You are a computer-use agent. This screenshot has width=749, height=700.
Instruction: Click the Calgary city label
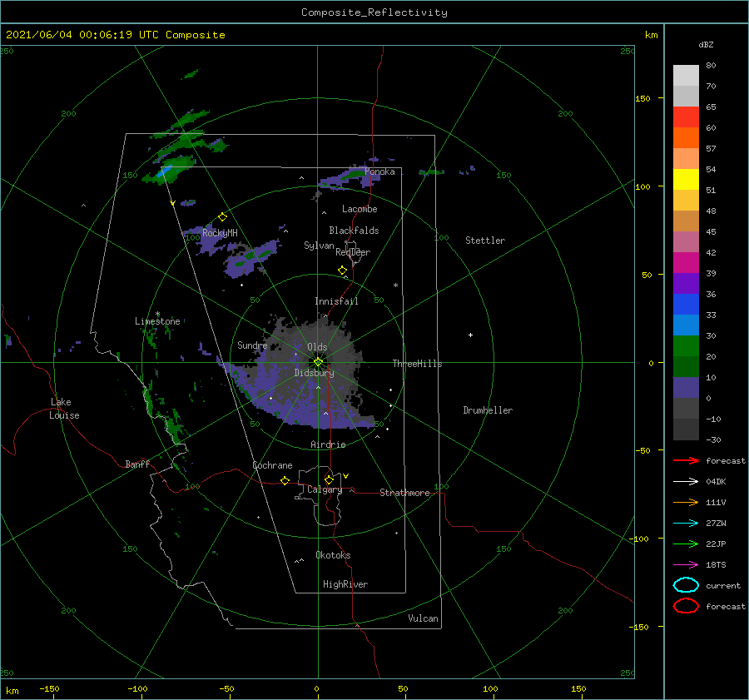pos(325,489)
